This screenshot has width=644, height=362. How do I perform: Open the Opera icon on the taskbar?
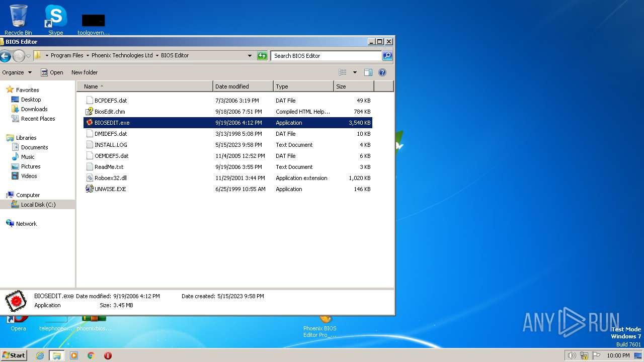click(x=108, y=355)
